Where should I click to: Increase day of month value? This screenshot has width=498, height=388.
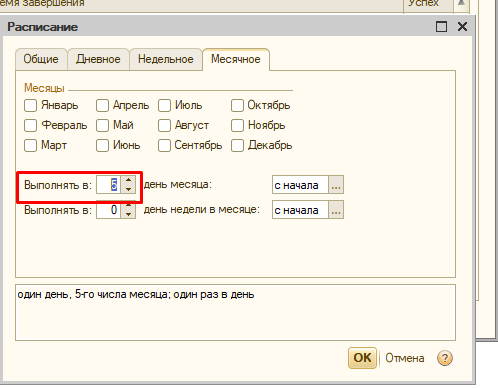click(x=128, y=180)
